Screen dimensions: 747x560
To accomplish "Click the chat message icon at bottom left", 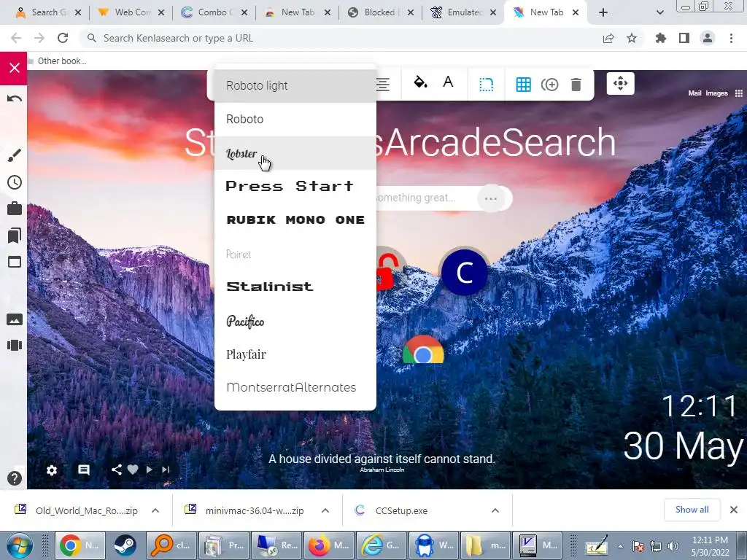I will click(x=84, y=470).
